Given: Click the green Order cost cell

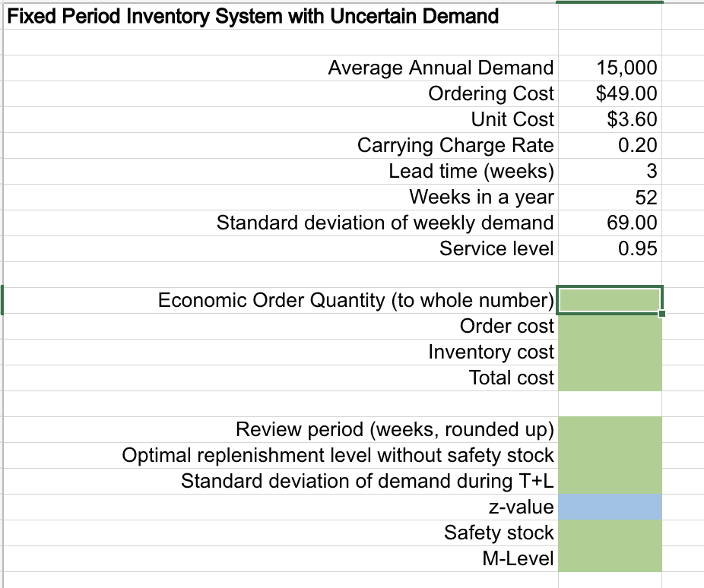Looking at the screenshot, I should pyautogui.click(x=609, y=326).
